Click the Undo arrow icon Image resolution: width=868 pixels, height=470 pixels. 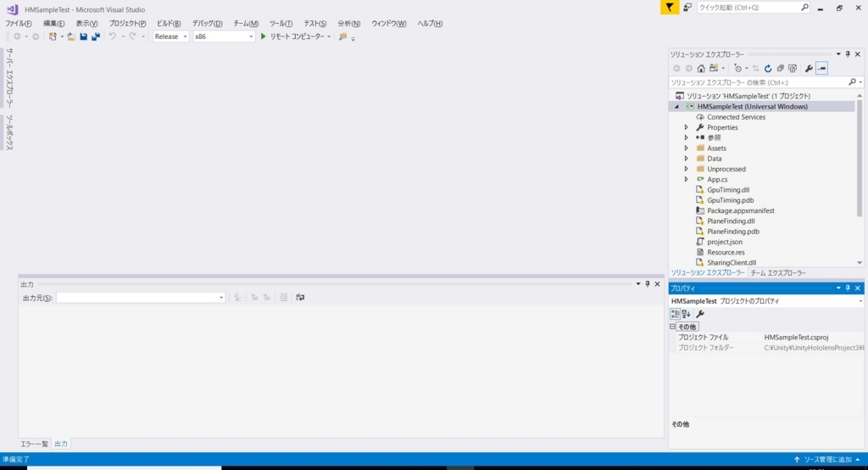coord(113,36)
